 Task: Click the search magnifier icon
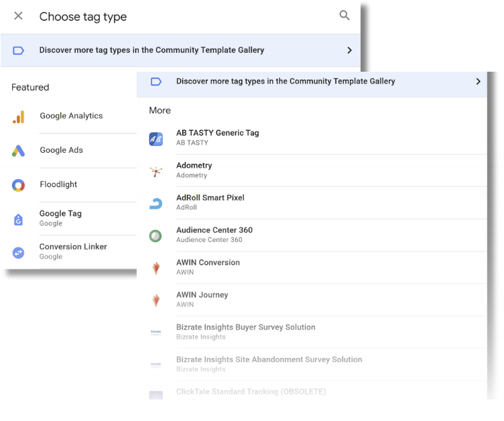click(x=344, y=15)
